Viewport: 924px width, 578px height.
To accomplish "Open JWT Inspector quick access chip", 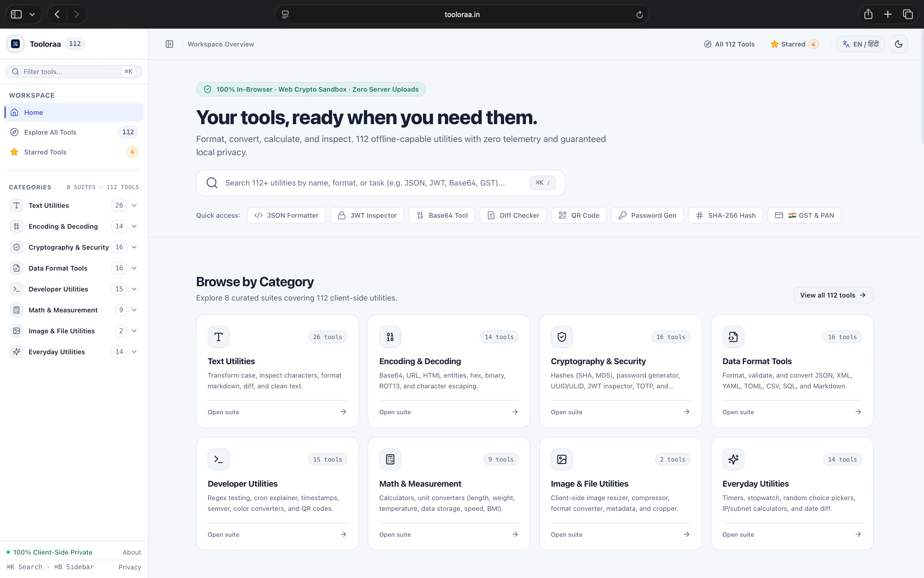I will (367, 215).
